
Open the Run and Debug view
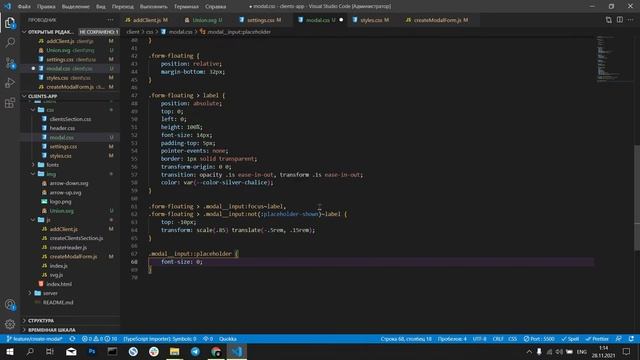click(10, 83)
